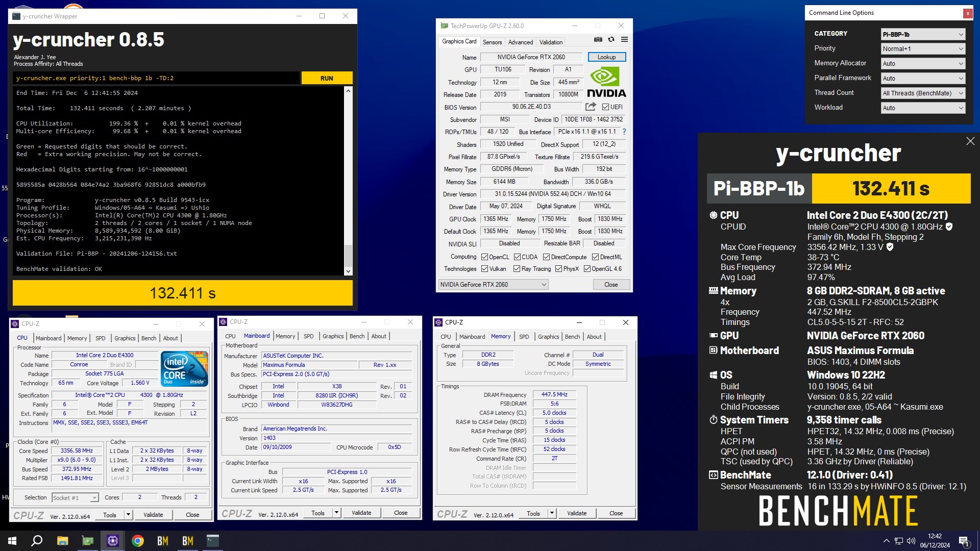The height and width of the screenshot is (551, 980).
Task: Click Validate in the CPU-Z Mainboard window
Action: [361, 513]
